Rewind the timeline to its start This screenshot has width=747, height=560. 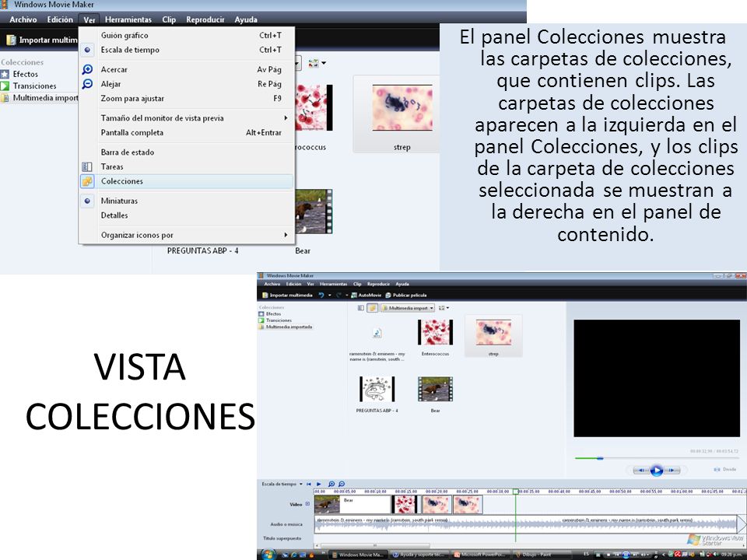click(x=309, y=485)
